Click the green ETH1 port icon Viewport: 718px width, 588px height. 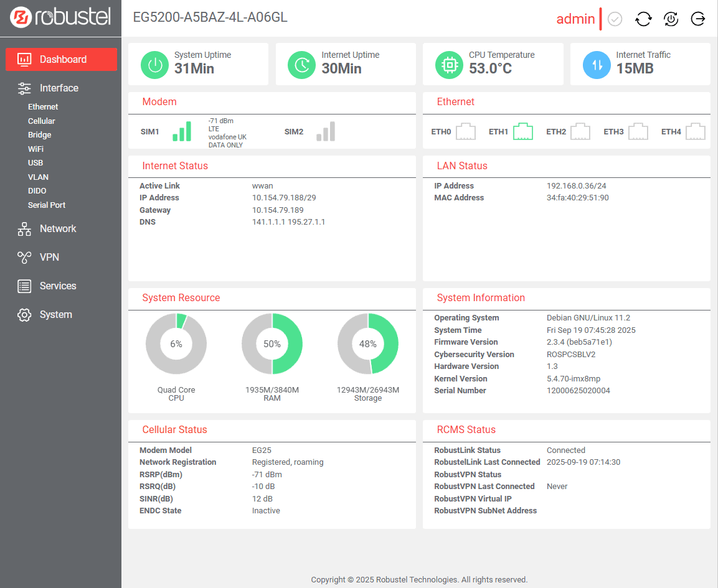(x=523, y=132)
